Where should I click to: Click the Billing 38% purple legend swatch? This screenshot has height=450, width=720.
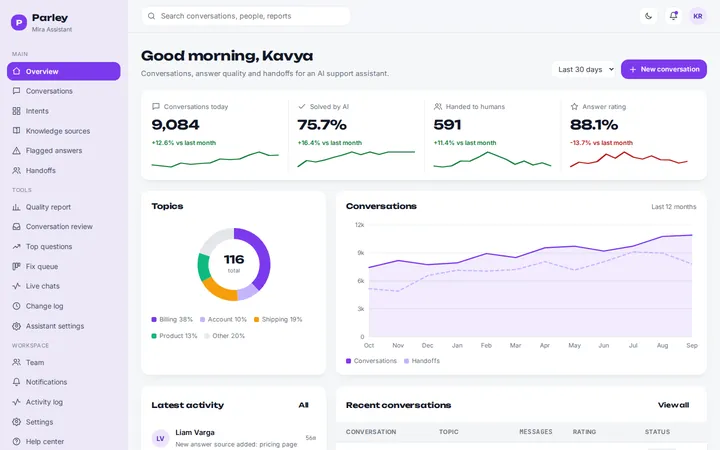154,320
